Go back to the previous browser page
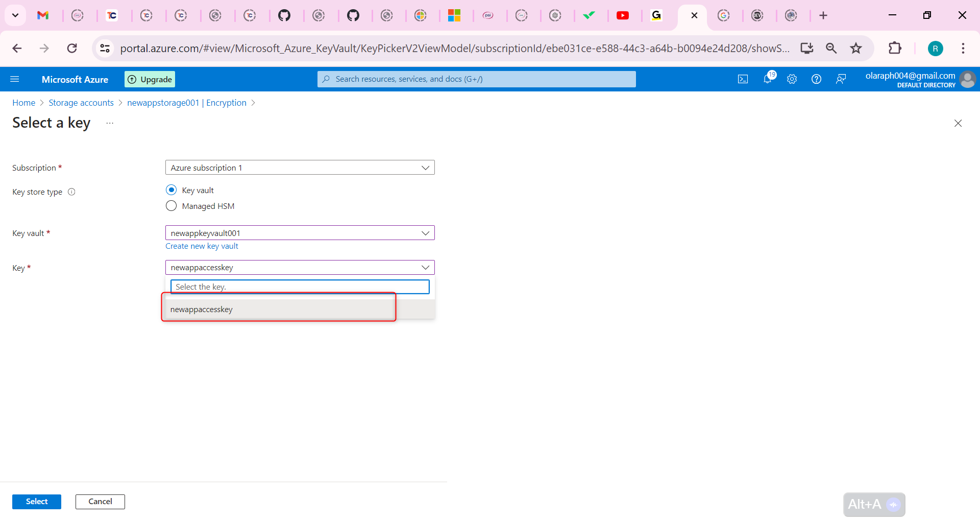 [17, 49]
